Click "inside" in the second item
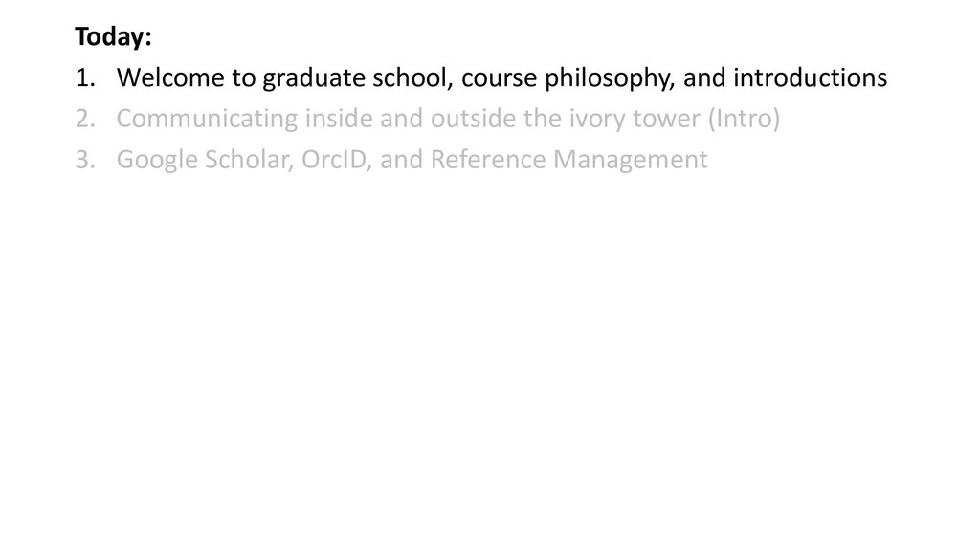980x551 pixels. coord(339,118)
